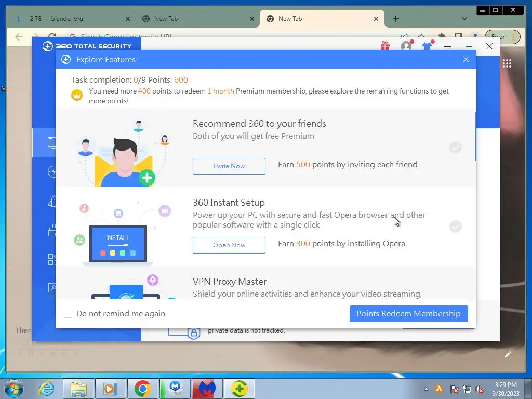
Task: Select the monitor icon in 360 sidebar
Action: [51, 142]
